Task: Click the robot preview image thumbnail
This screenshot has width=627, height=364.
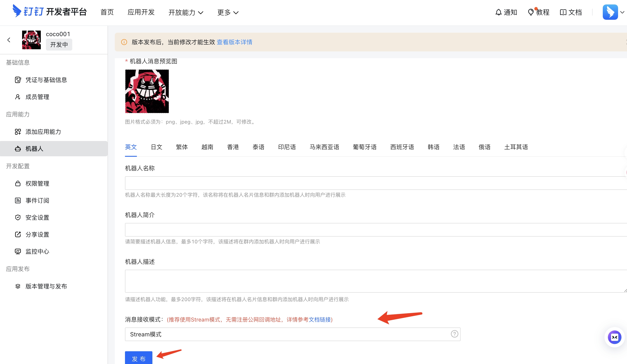Action: point(147,91)
